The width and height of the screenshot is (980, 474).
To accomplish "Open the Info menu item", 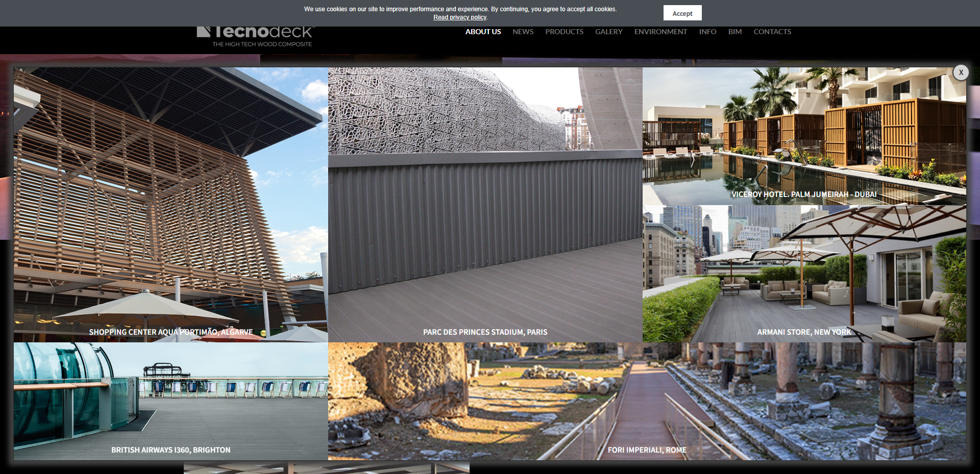I will (x=707, y=32).
